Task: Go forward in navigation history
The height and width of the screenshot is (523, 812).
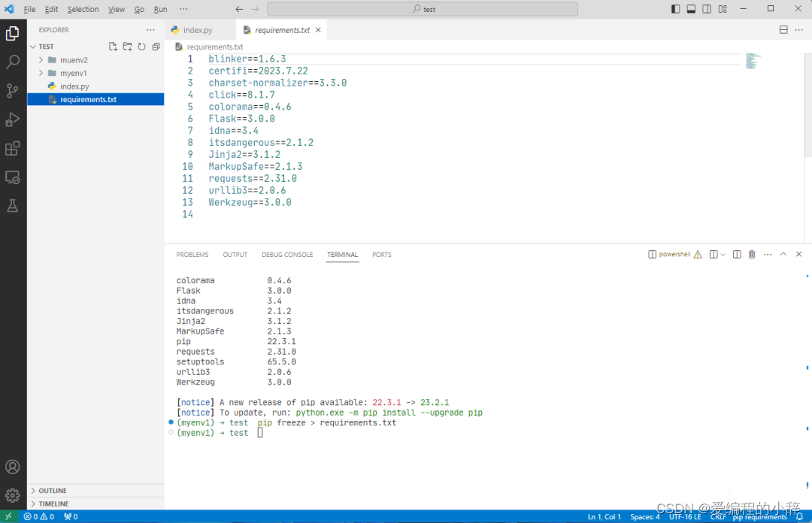Action: 255,9
